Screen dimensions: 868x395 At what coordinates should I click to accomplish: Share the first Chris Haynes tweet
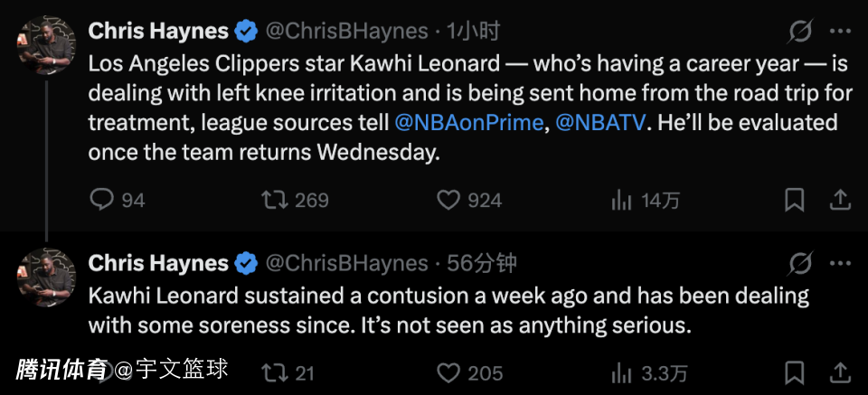coord(839,200)
